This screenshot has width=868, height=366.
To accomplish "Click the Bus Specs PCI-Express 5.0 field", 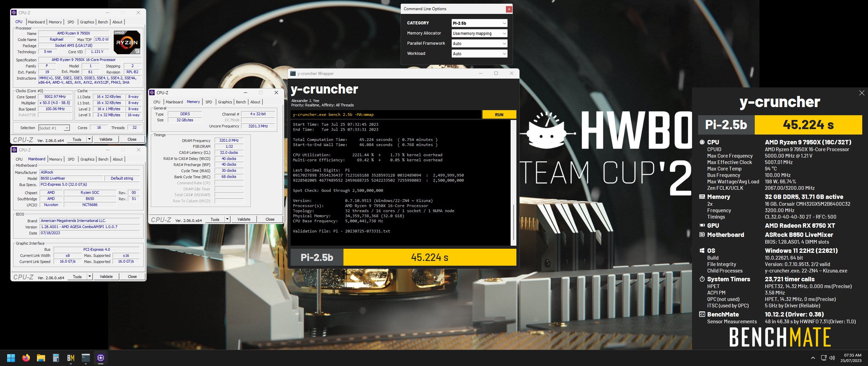I will (90, 184).
